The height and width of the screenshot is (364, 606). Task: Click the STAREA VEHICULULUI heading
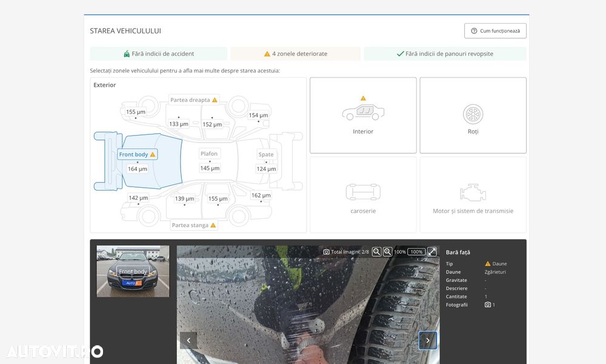click(125, 31)
